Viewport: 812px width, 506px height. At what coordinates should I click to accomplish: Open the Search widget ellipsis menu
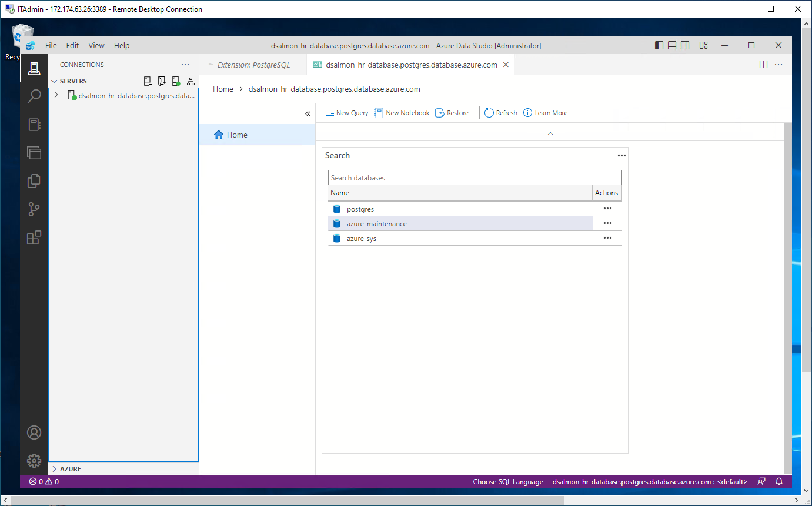(621, 155)
